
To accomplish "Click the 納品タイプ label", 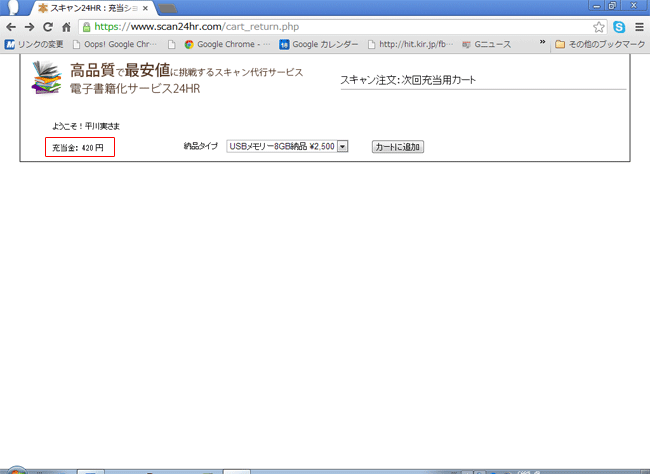I will click(201, 146).
